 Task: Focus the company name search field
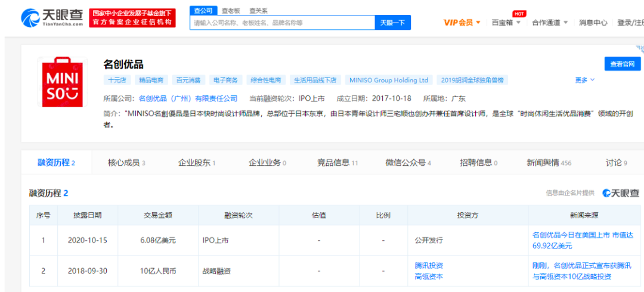(282, 23)
